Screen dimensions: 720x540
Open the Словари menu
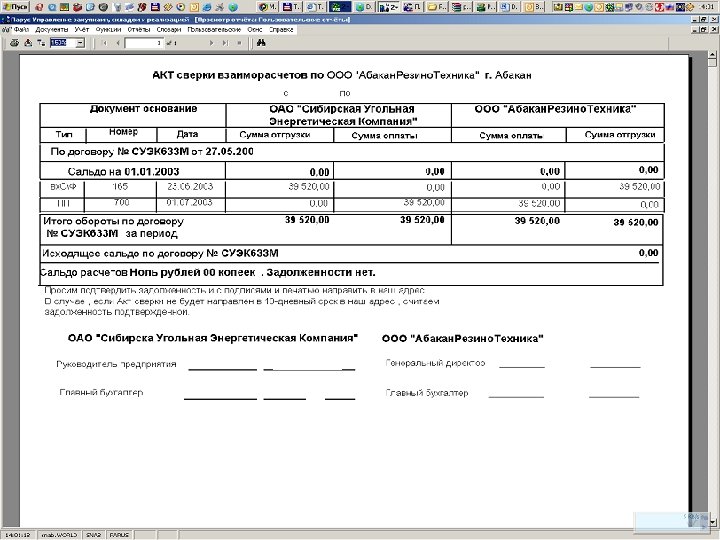[x=169, y=29]
